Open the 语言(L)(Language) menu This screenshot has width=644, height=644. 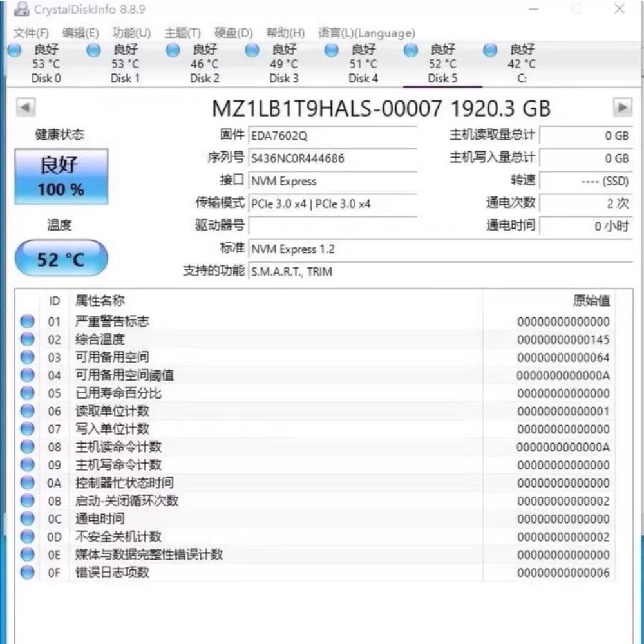367,33
